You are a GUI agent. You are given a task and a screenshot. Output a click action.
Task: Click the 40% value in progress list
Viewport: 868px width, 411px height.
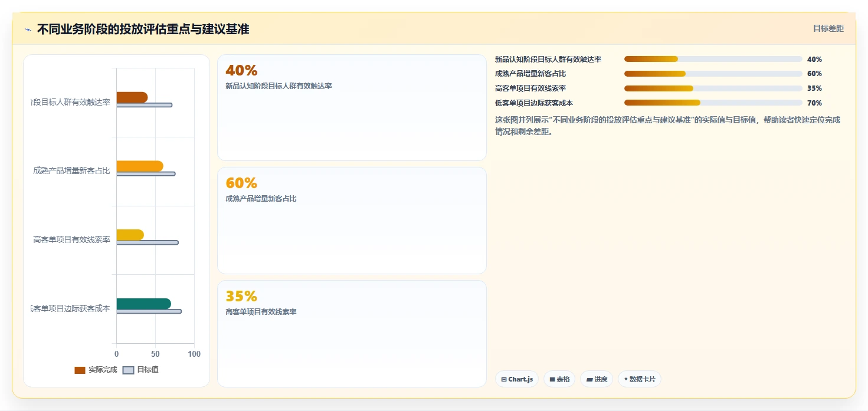click(x=814, y=60)
